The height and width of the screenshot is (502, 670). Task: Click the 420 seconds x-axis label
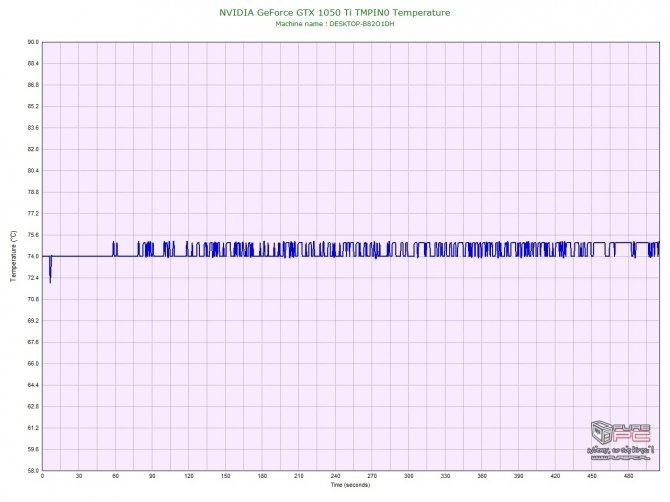[x=555, y=476]
